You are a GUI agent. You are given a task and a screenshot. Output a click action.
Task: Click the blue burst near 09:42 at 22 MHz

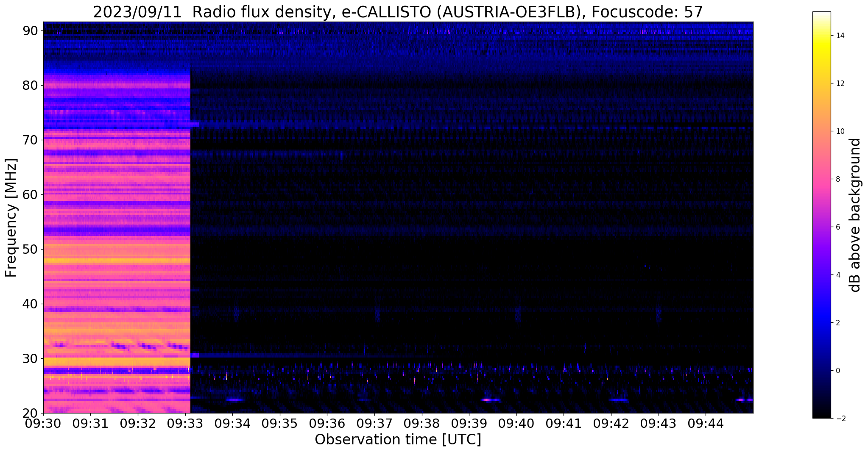point(619,400)
